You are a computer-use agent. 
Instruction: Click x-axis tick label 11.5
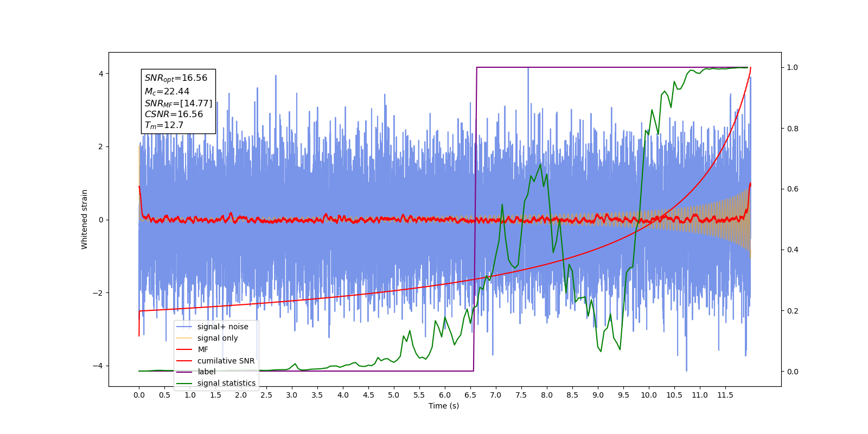point(725,395)
